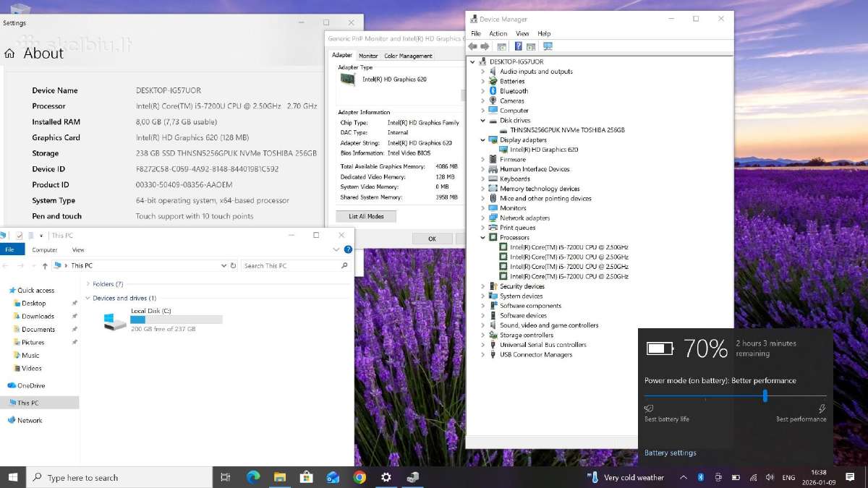The height and width of the screenshot is (488, 868).
Task: Click the Bluetooth icon in the system tray
Action: (x=700, y=477)
